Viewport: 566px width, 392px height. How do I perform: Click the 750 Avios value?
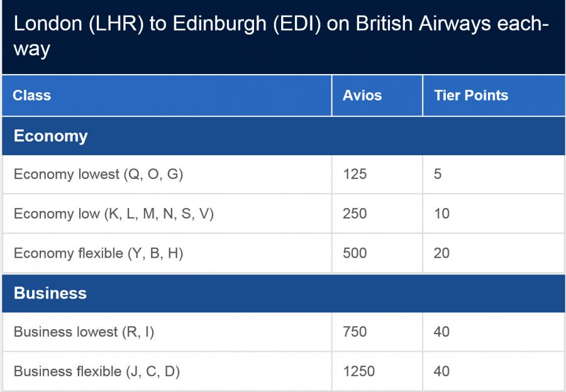click(x=355, y=332)
